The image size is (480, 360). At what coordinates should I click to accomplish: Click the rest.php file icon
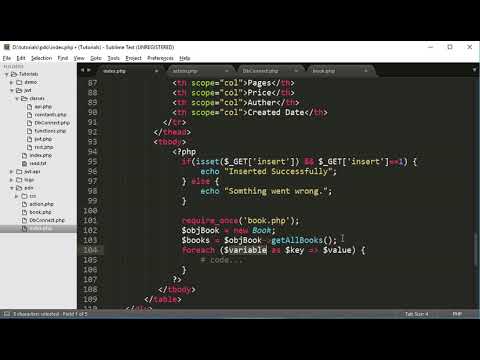click(x=30, y=147)
